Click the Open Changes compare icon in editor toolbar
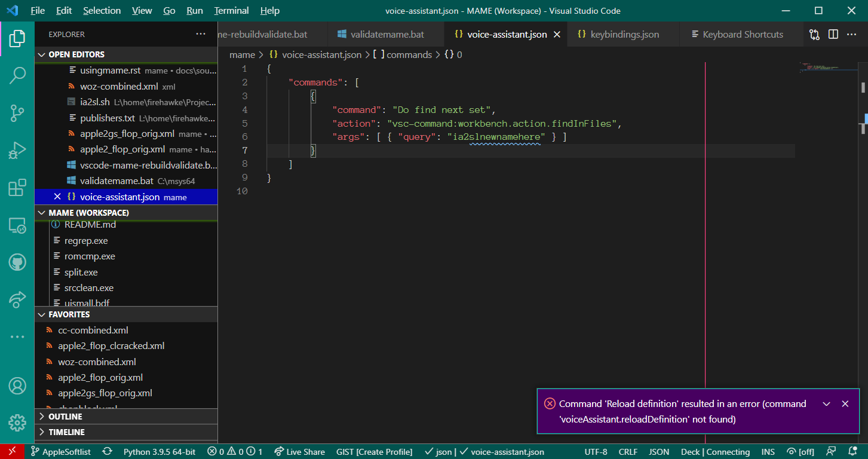 (x=814, y=35)
